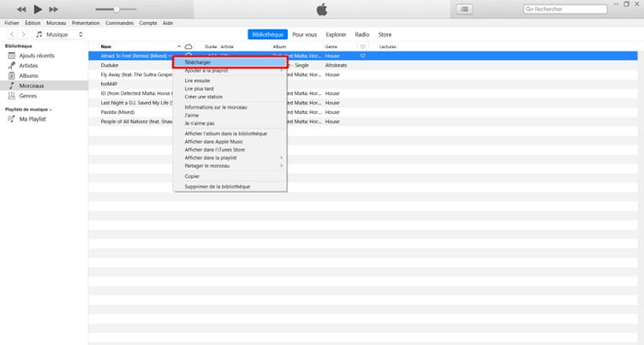Open the Morceau menu
Screen dimensions: 644x345
click(56, 23)
